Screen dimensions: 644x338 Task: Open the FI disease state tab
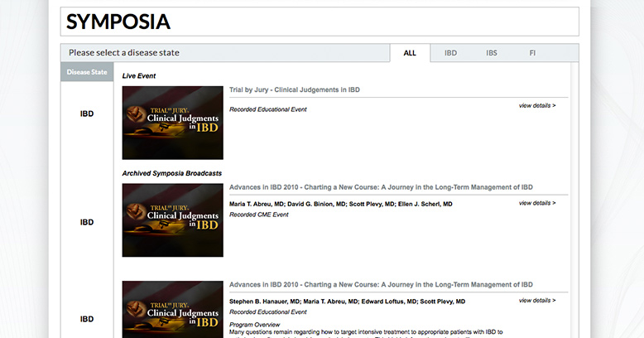[x=532, y=53]
